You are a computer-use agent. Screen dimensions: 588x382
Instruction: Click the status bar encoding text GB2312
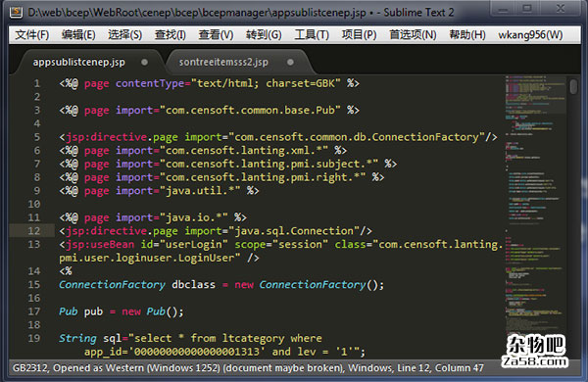[30, 367]
